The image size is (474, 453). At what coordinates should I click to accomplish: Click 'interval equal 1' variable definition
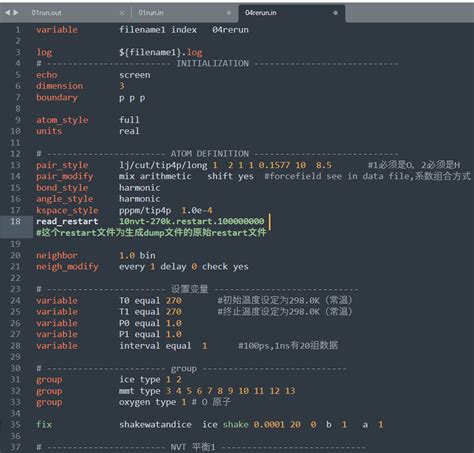pos(163,346)
